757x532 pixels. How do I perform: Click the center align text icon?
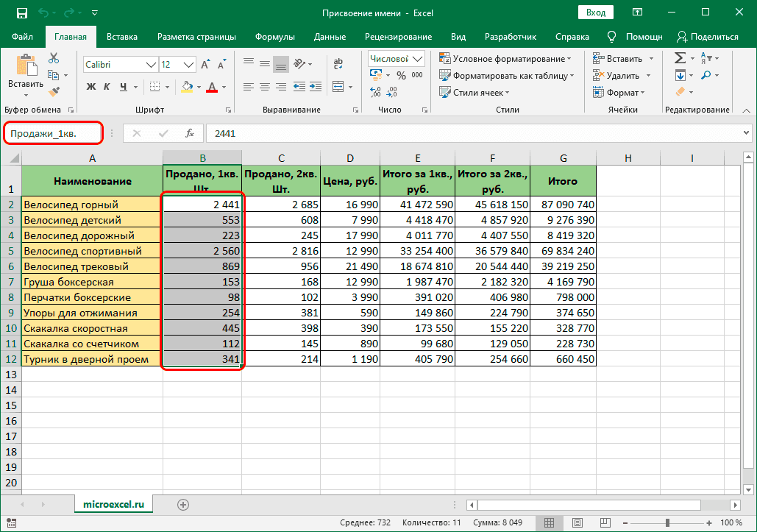pos(266,86)
